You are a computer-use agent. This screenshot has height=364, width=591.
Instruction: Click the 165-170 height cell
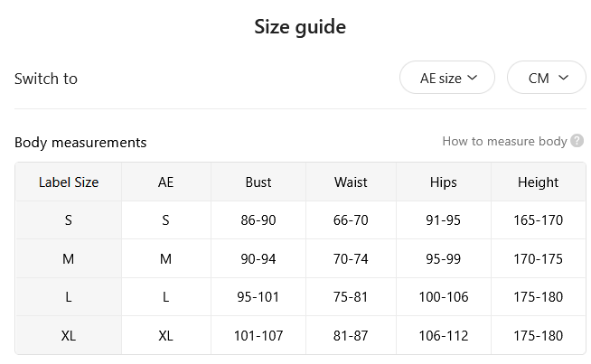click(x=539, y=220)
